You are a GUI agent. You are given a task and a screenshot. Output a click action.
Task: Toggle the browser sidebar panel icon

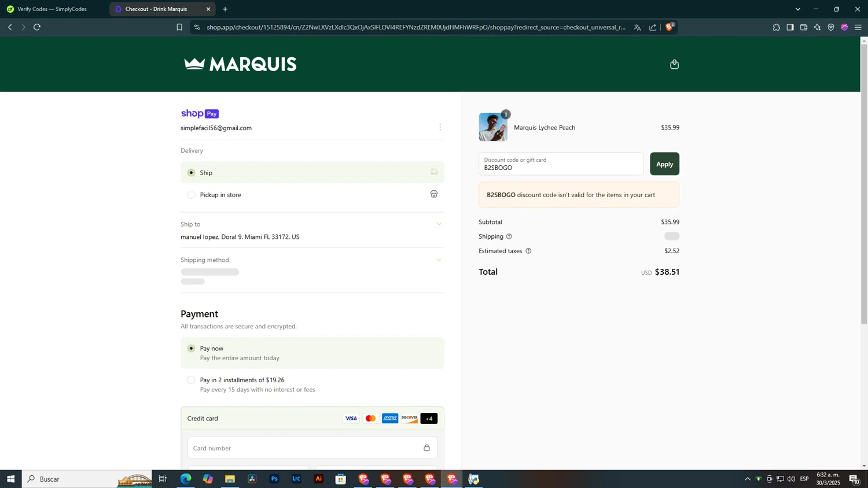(x=790, y=27)
